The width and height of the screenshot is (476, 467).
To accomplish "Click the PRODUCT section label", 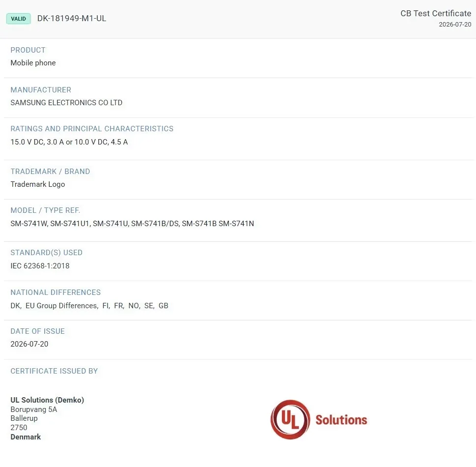I will 28,50.
